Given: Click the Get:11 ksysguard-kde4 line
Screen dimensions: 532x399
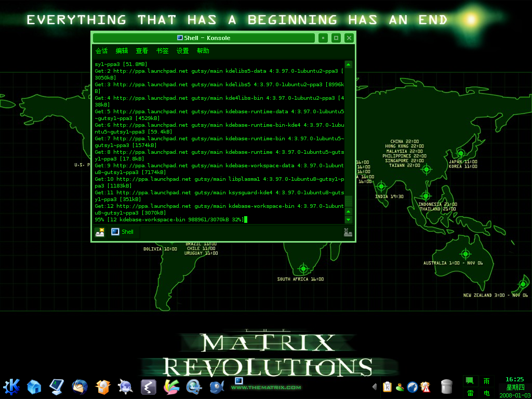Looking at the screenshot, I should coord(219,196).
